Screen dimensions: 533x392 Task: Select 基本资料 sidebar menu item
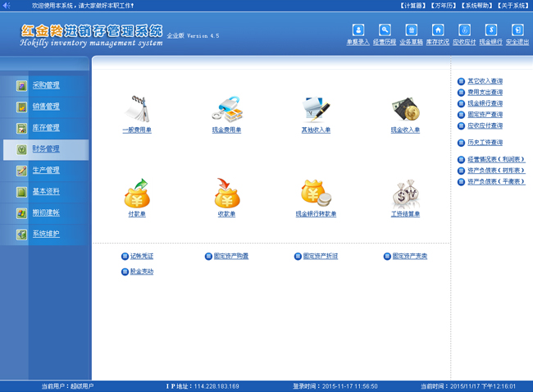click(45, 192)
